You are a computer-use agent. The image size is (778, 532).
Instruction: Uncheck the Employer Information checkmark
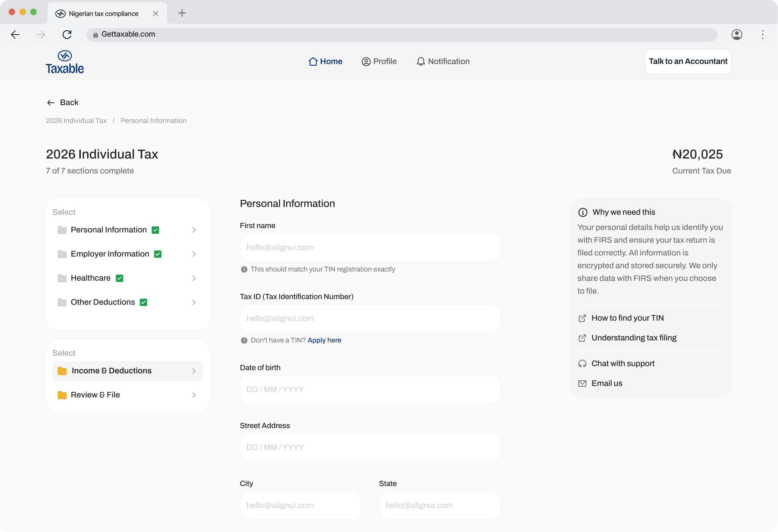click(158, 254)
